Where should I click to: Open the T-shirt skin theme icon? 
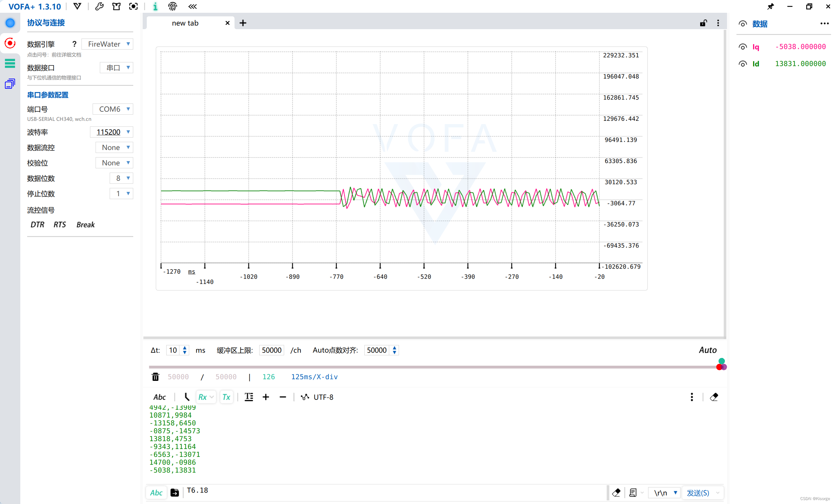click(x=116, y=7)
